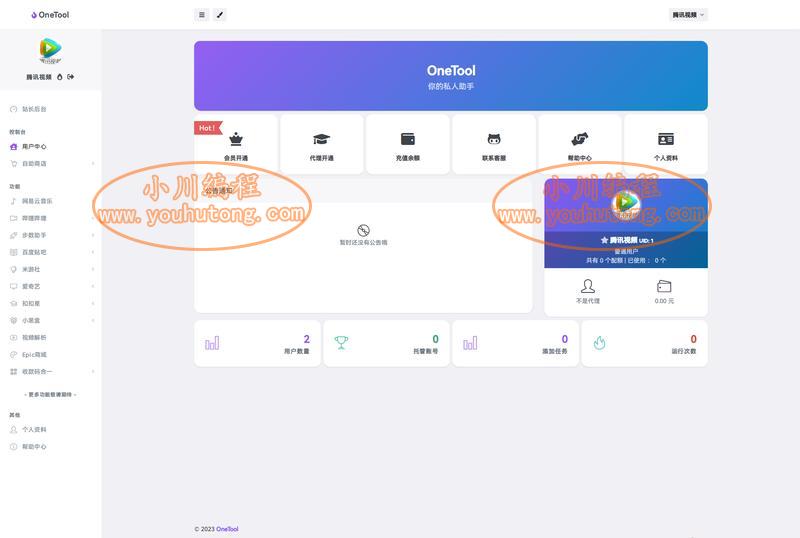Expand 自助商店 in the sidebar
The width and height of the screenshot is (800, 538).
click(x=51, y=163)
